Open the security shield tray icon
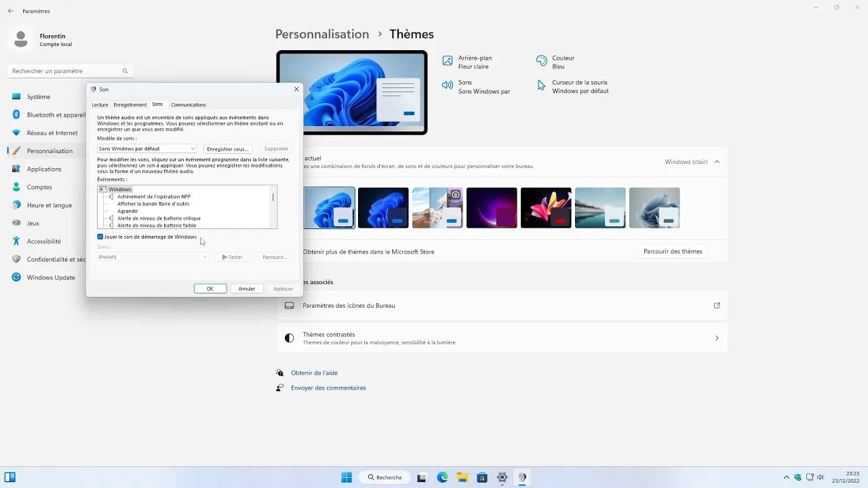Screen dimensions: 868x488 click(798, 477)
